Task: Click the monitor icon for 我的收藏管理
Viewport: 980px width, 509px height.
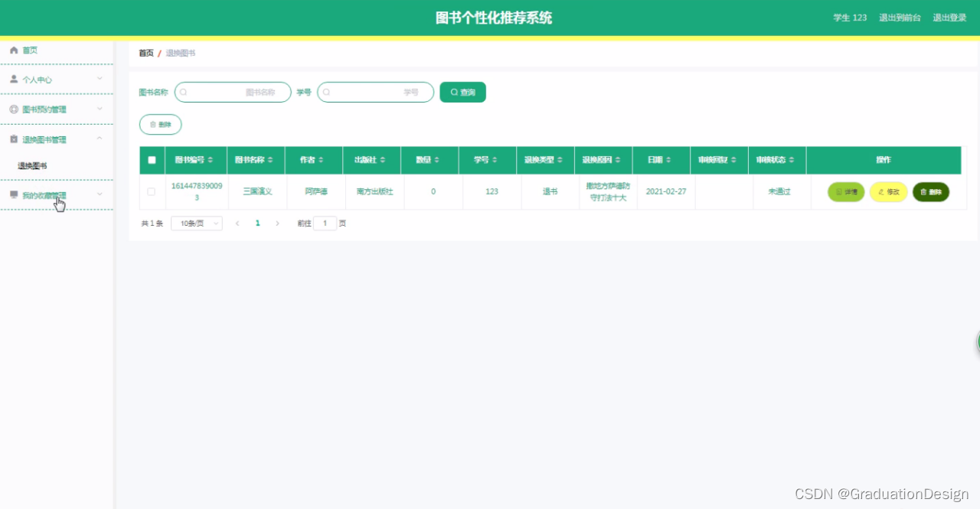Action: (x=14, y=195)
